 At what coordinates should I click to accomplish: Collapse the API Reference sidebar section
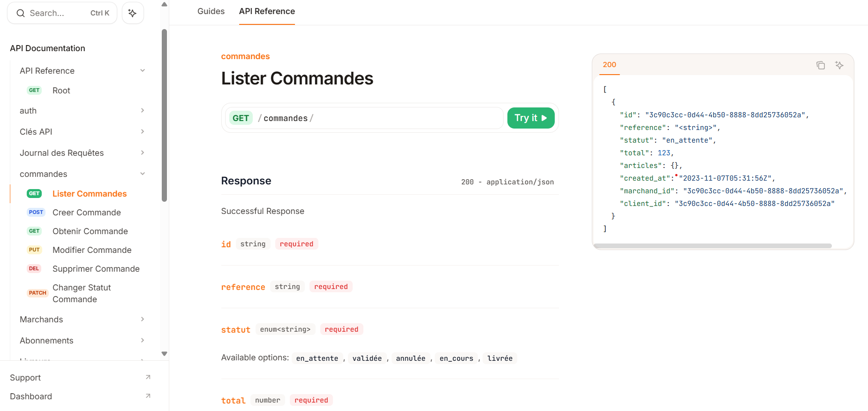coord(143,71)
